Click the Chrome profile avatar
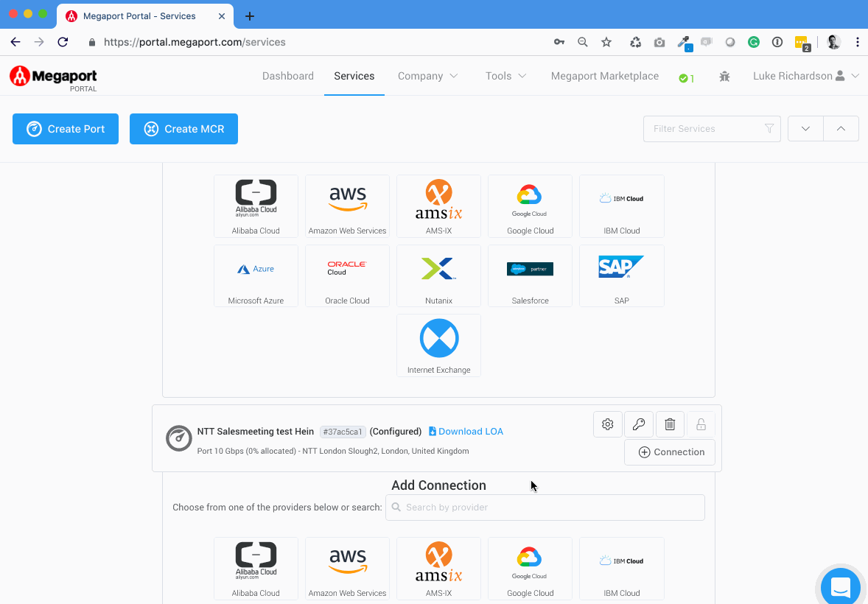868x604 pixels. tap(833, 42)
